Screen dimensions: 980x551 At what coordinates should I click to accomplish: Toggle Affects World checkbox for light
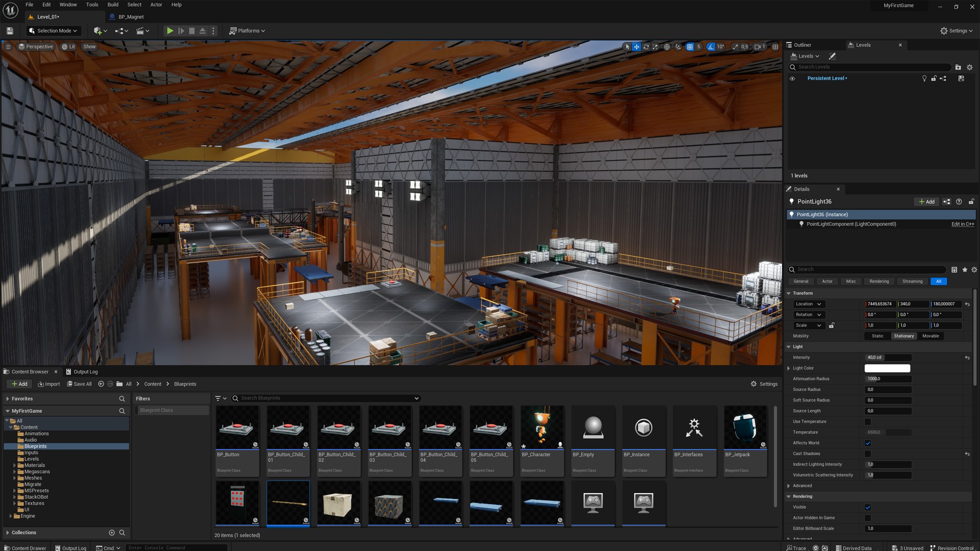(868, 443)
